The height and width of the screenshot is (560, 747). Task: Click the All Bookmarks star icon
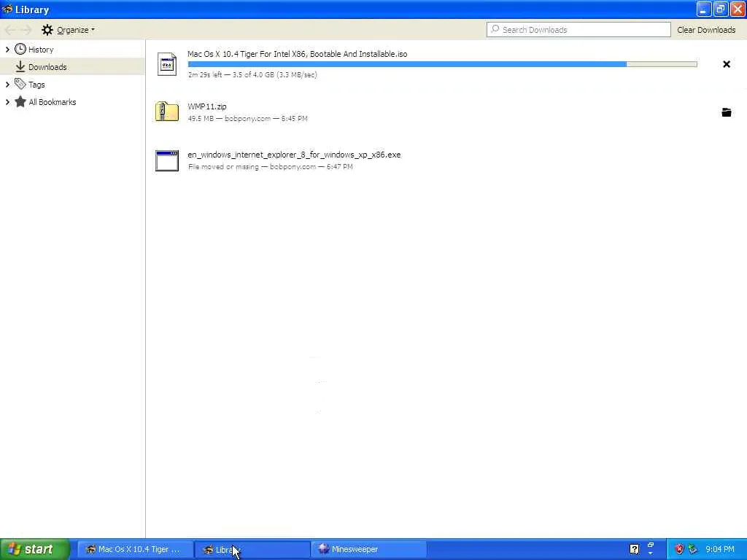20,101
